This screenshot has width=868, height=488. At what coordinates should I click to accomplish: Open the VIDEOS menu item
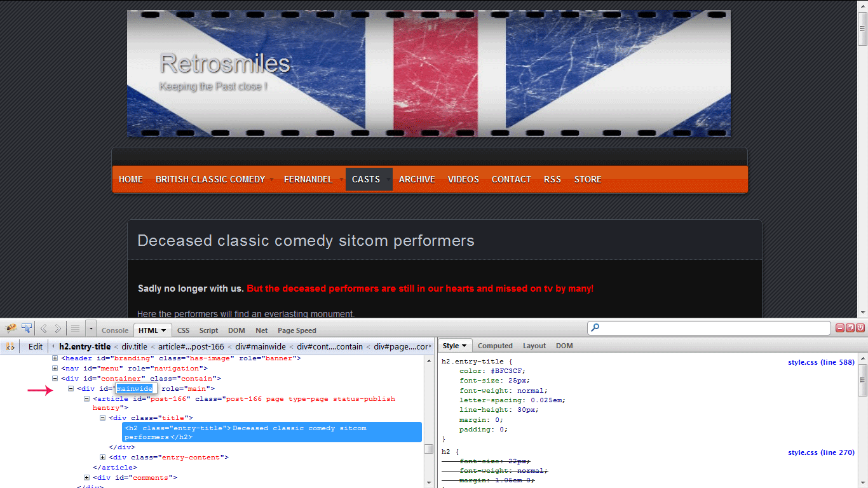pos(463,179)
